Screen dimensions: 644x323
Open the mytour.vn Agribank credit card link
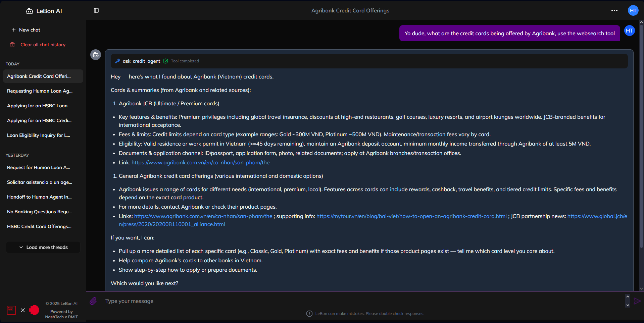tap(411, 216)
